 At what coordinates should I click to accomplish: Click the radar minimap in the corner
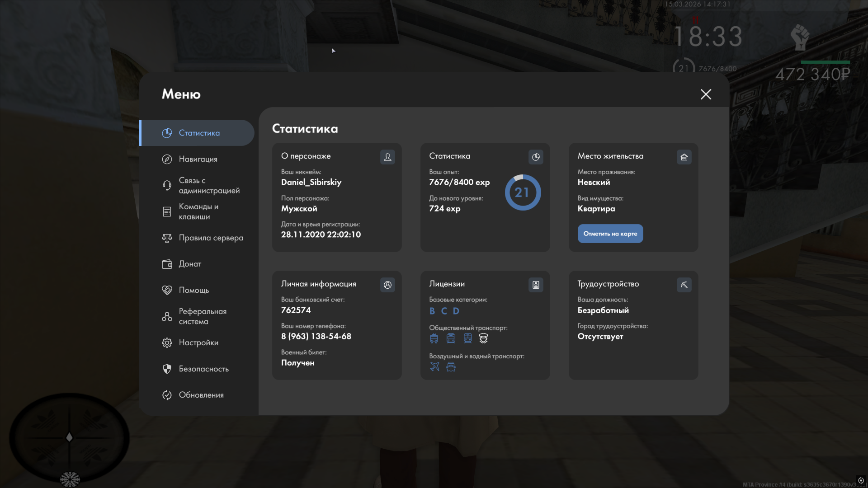pyautogui.click(x=69, y=437)
